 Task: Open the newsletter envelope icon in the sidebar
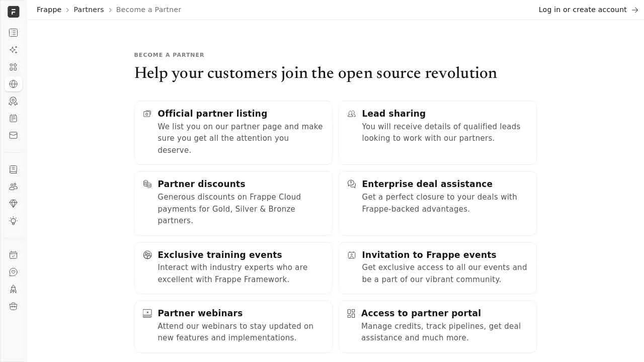[x=13, y=135]
